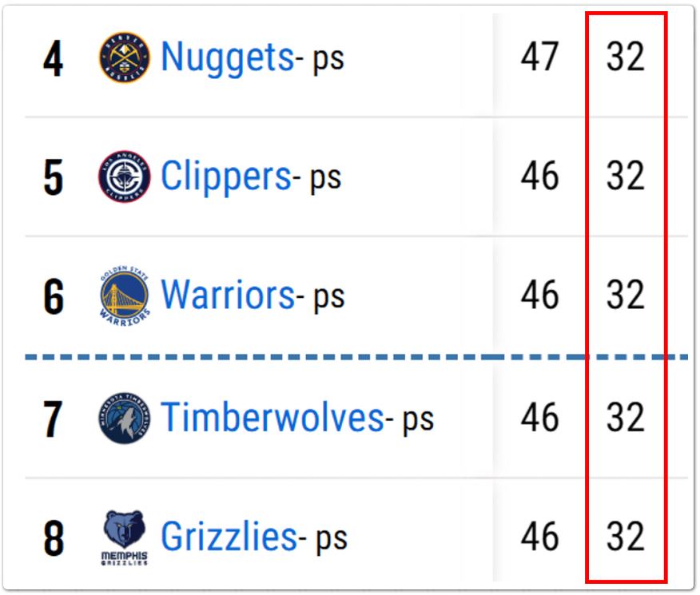This screenshot has height=595, width=700.
Task: Click the rank number 6
Action: [x=54, y=296]
